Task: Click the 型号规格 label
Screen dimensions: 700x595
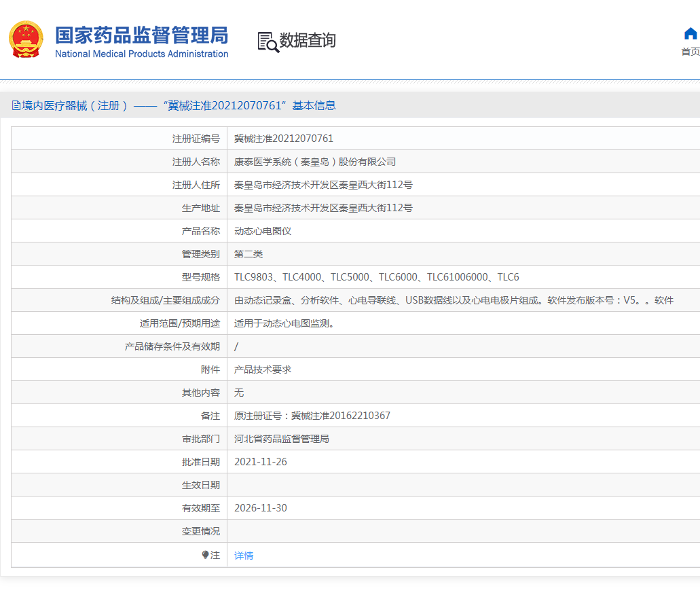Action: [x=201, y=277]
